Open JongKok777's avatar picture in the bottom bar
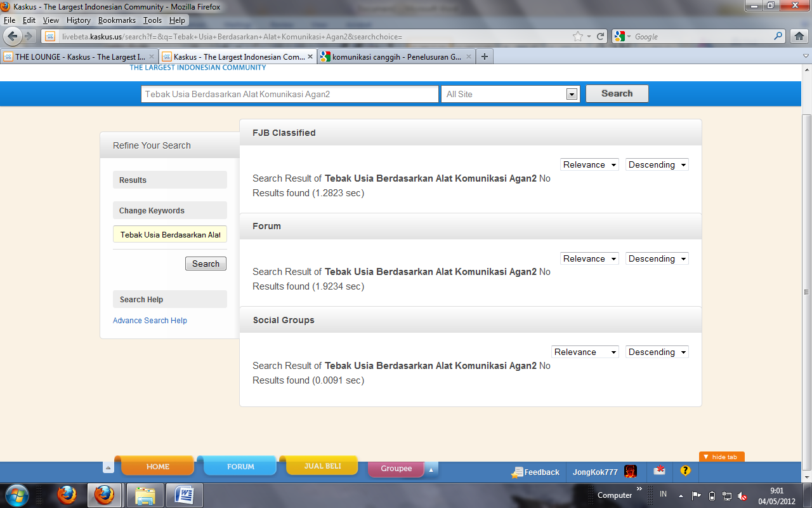 630,471
